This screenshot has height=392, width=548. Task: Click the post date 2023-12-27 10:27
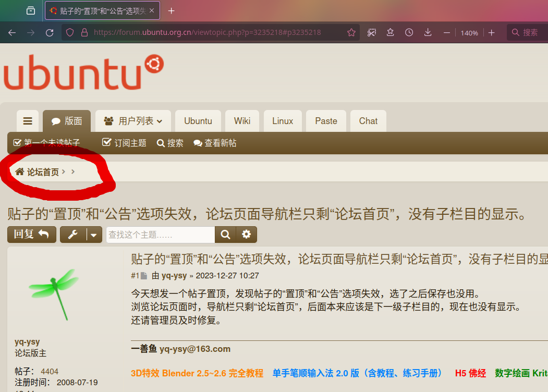point(227,276)
